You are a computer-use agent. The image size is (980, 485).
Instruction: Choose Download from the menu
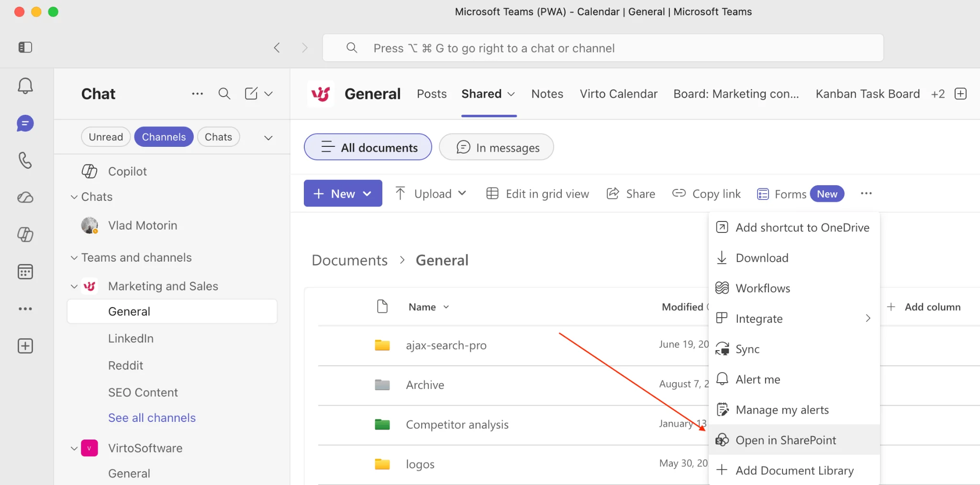click(x=794, y=258)
